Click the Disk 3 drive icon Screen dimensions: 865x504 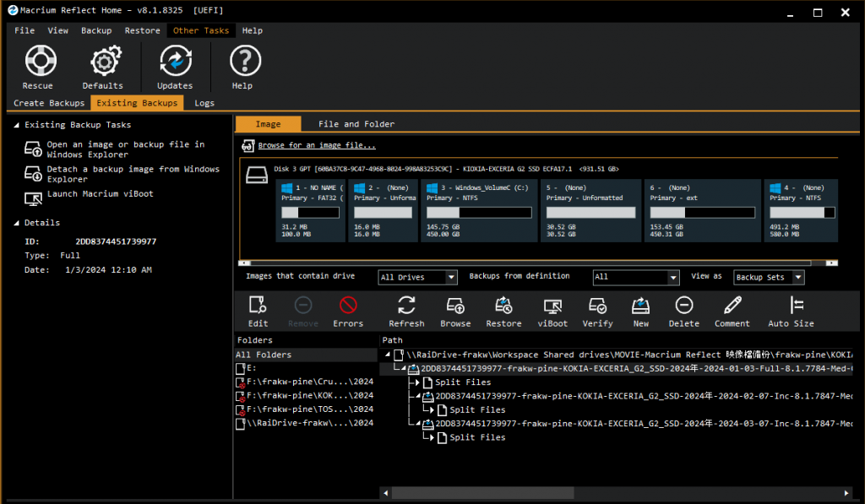(x=257, y=175)
